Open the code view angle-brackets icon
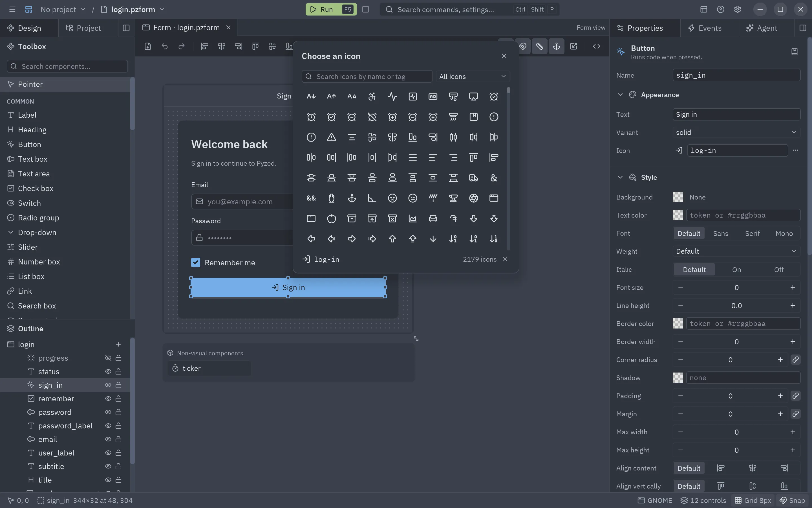The height and width of the screenshot is (508, 812). (596, 46)
